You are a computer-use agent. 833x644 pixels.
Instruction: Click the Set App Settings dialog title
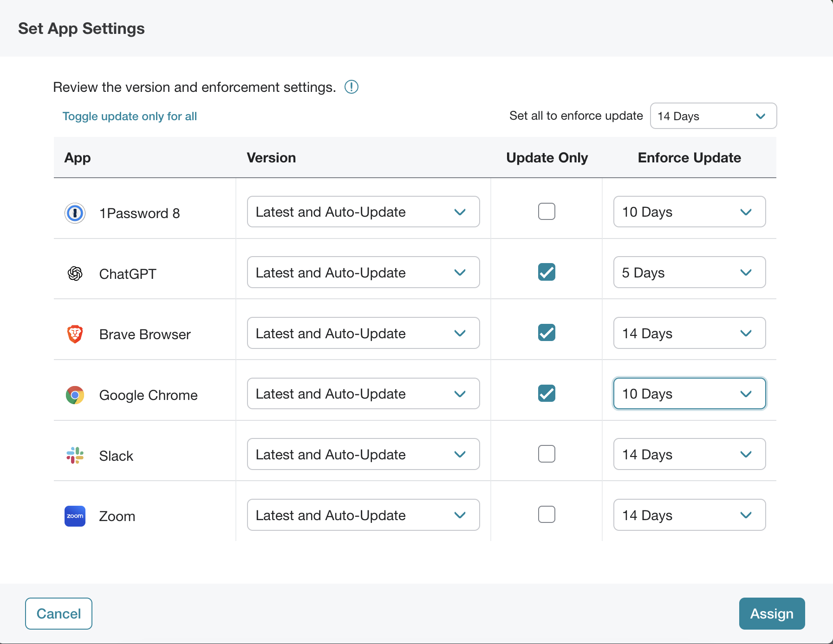click(81, 29)
